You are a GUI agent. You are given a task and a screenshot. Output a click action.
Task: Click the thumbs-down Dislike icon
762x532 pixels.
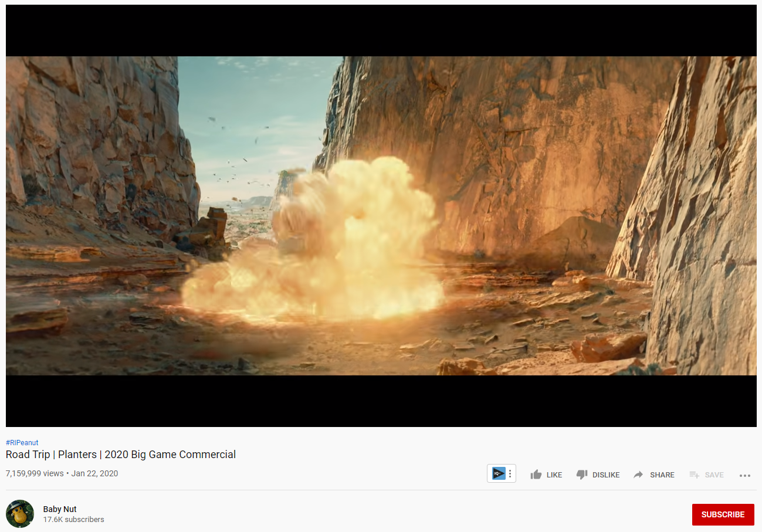click(582, 475)
